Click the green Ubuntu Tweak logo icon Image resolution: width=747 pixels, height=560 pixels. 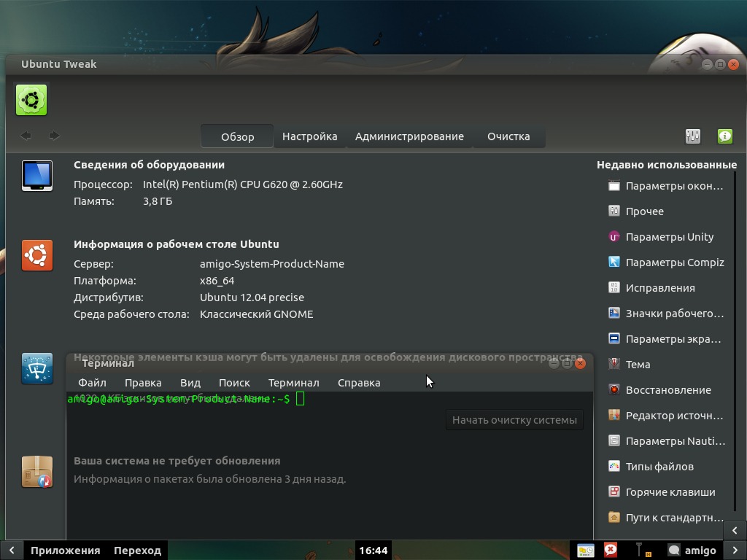coord(31,100)
